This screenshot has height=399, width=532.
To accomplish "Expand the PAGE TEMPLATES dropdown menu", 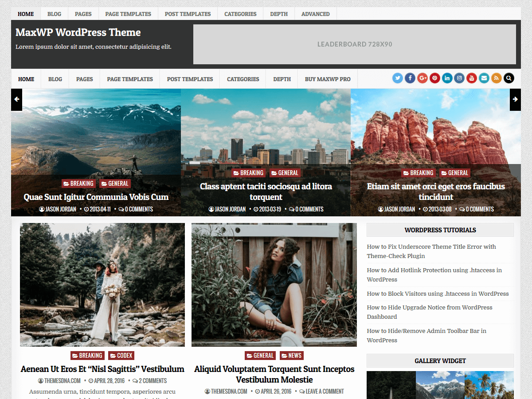I will (129, 79).
